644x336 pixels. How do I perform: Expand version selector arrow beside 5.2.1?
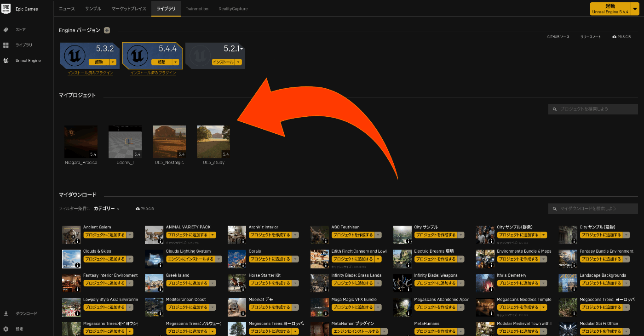coord(241,49)
